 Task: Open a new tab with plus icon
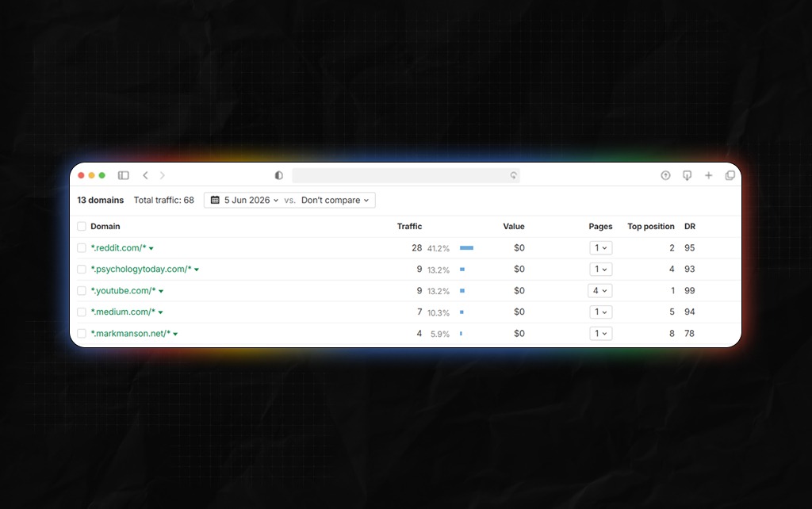(708, 175)
